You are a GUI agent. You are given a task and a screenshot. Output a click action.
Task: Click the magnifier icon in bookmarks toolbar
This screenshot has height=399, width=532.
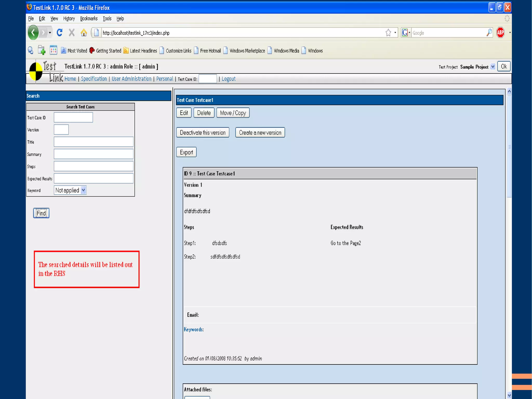pos(31,50)
